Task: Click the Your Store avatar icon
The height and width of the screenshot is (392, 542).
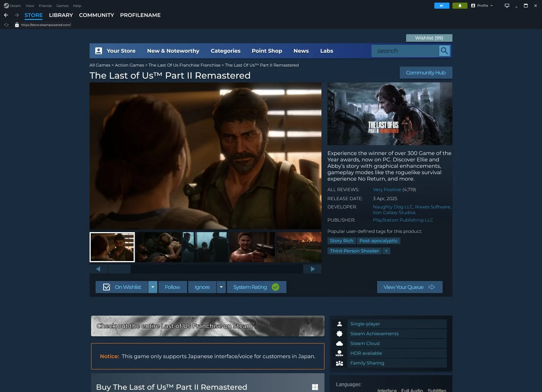Action: click(x=99, y=51)
